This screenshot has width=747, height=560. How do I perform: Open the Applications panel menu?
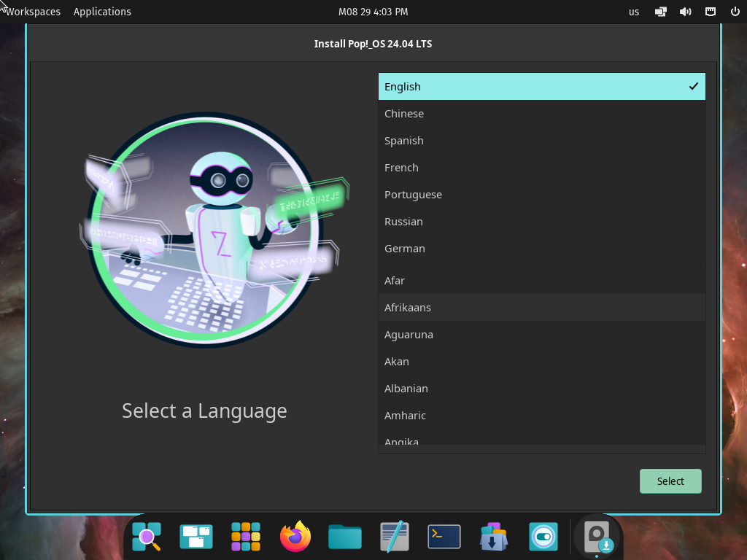102,12
